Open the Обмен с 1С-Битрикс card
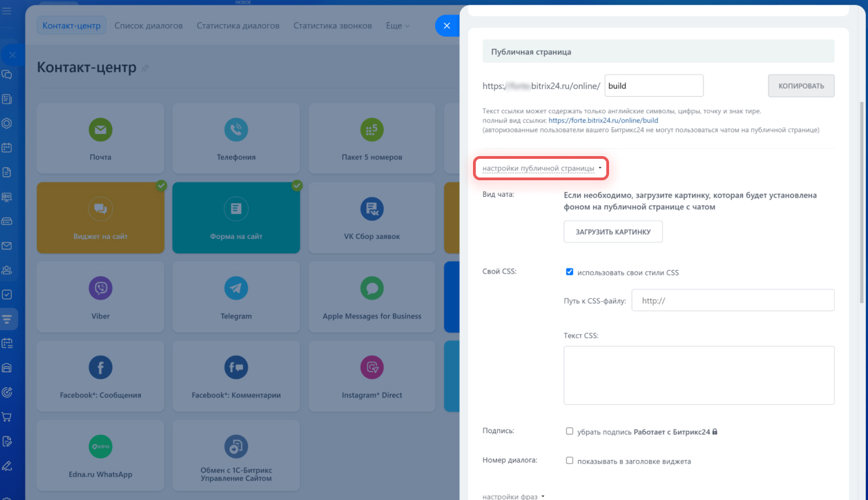Image resolution: width=868 pixels, height=500 pixels. pos(236,456)
